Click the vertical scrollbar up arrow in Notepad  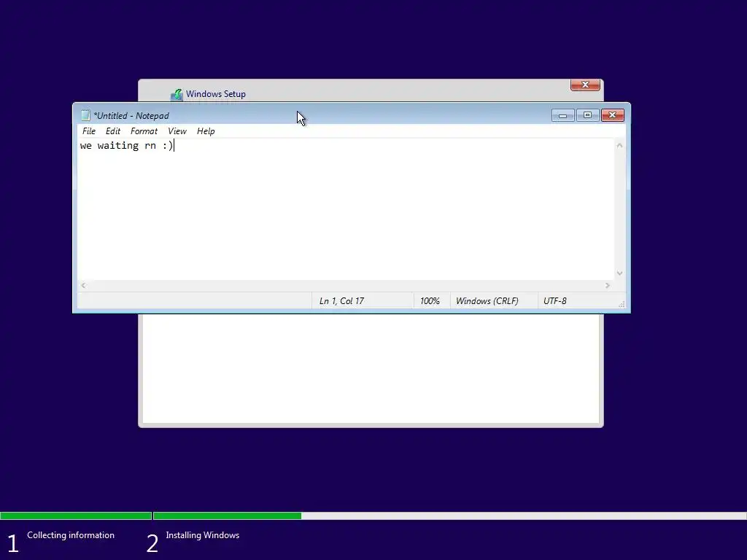pos(619,145)
